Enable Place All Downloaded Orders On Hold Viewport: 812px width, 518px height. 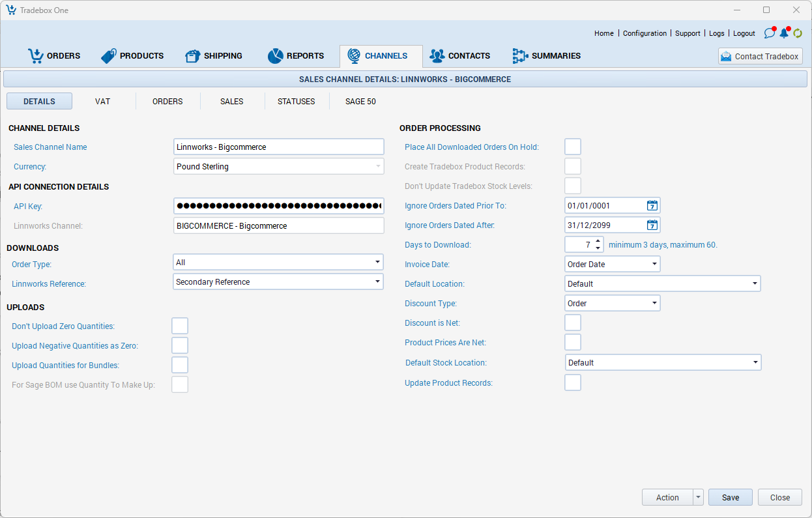[x=572, y=147]
